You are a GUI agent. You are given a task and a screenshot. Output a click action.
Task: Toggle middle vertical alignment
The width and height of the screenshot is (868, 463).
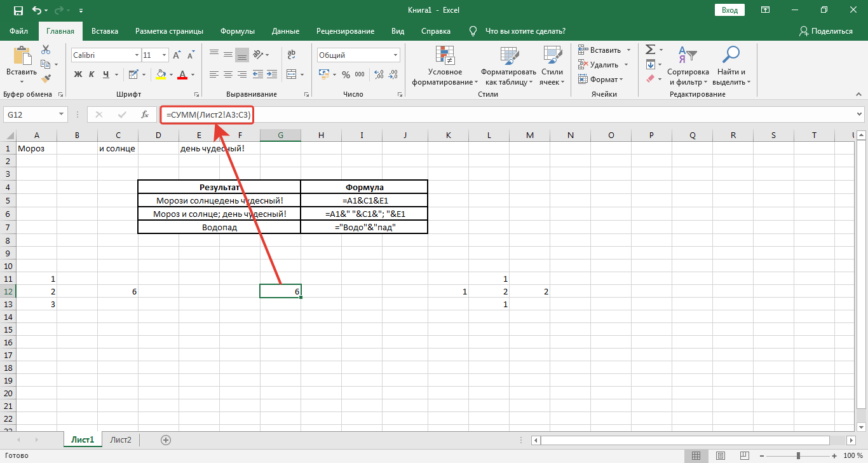pyautogui.click(x=227, y=55)
